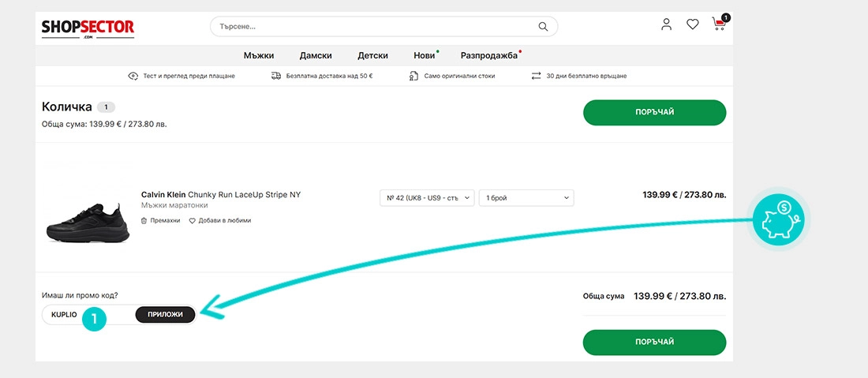The image size is (868, 378).
Task: Click the search magnifier icon
Action: tap(543, 27)
